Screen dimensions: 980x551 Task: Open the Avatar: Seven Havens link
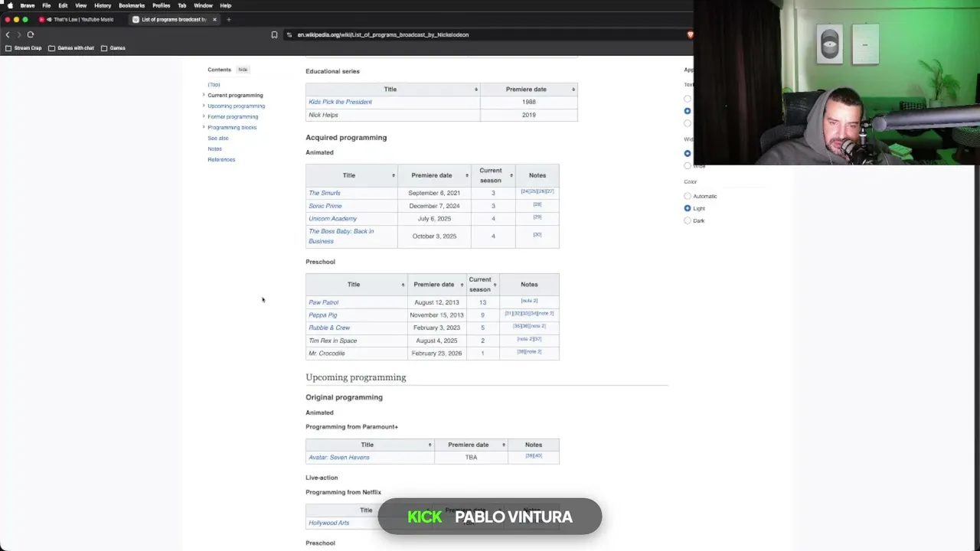point(339,458)
